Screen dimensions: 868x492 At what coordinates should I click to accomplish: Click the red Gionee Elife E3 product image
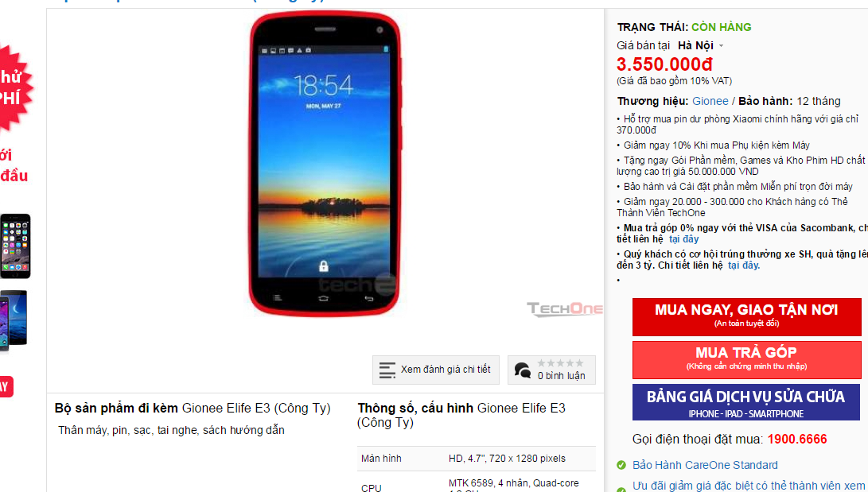coord(325,164)
